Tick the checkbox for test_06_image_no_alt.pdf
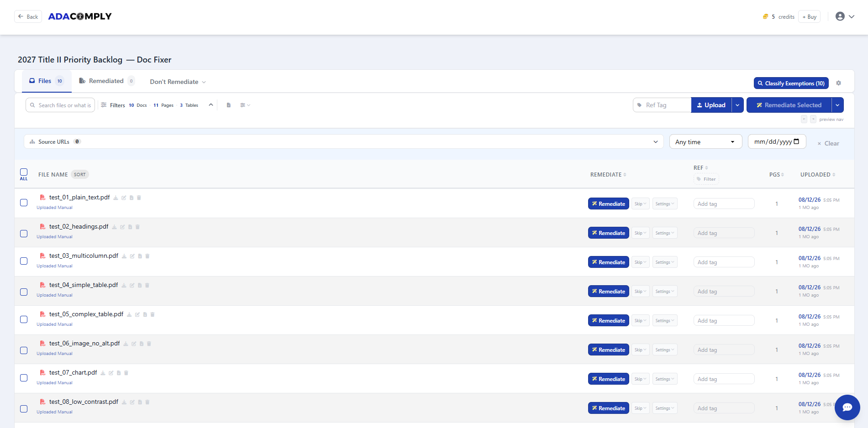Screen dimensions: 868x428 pyautogui.click(x=24, y=350)
